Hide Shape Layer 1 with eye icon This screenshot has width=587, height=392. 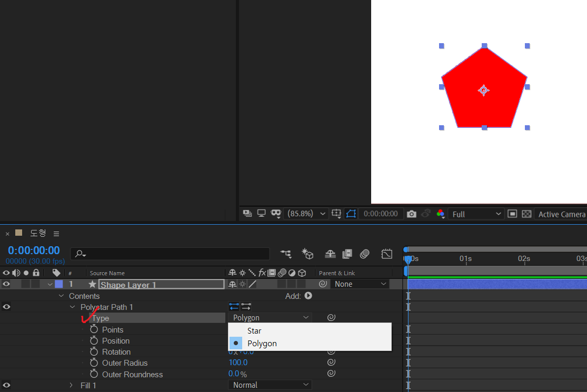pyautogui.click(x=6, y=284)
